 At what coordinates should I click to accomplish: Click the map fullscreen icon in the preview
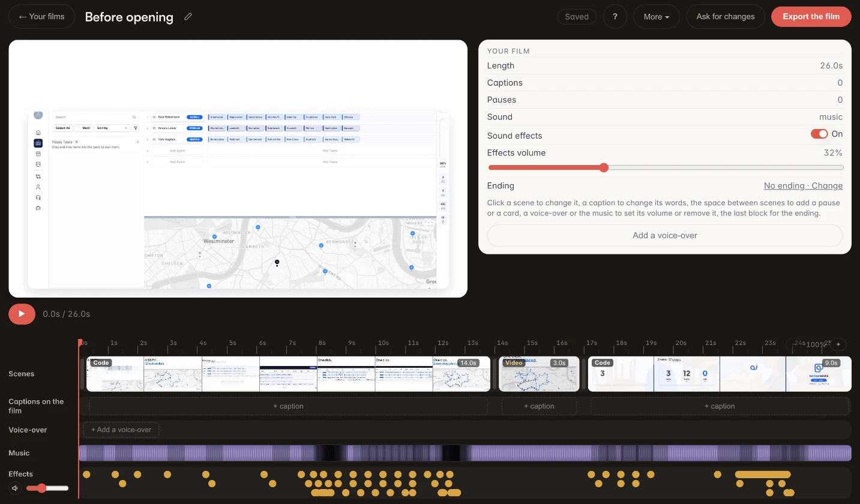430,224
